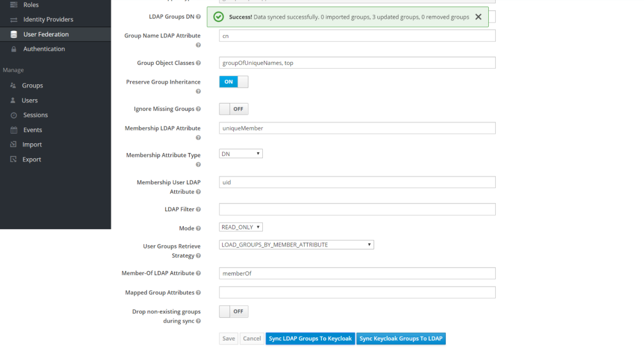Click the help icon beside Group Object Classes
The image size is (644, 350).
(198, 63)
